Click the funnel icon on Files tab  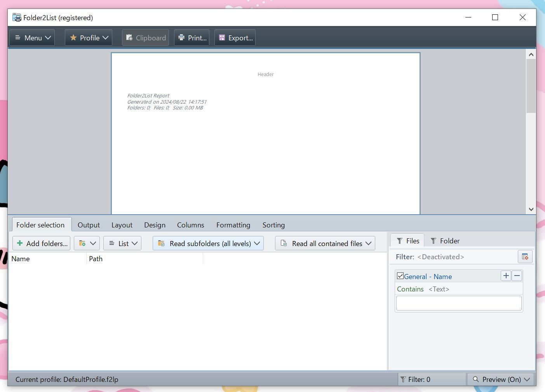click(399, 241)
